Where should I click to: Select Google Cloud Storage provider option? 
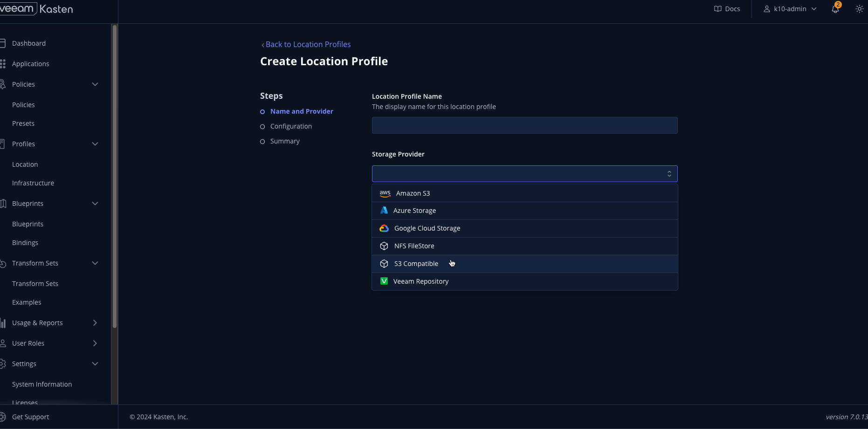pos(524,228)
